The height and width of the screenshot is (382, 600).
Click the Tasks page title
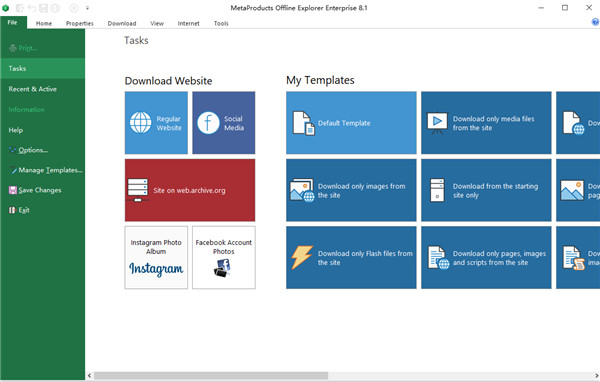136,40
